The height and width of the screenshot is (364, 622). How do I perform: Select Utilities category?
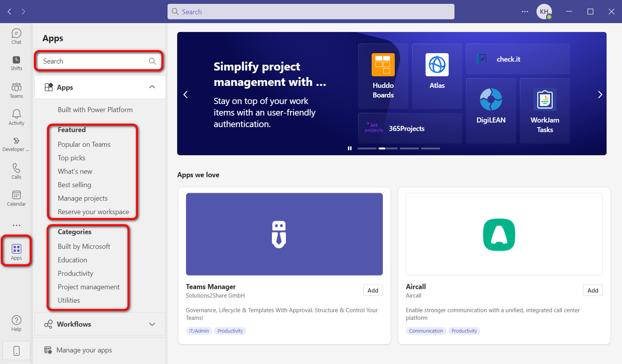[69, 300]
